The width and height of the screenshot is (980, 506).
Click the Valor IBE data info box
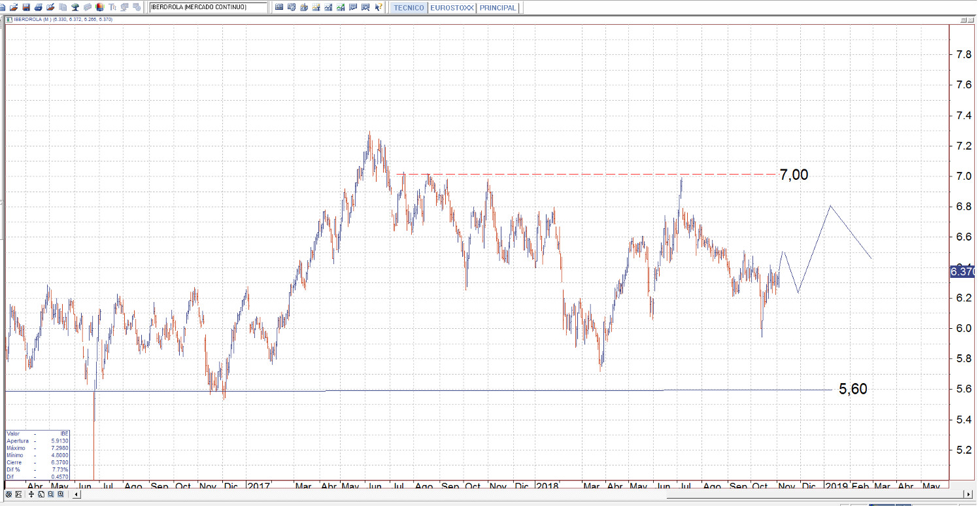click(x=37, y=455)
